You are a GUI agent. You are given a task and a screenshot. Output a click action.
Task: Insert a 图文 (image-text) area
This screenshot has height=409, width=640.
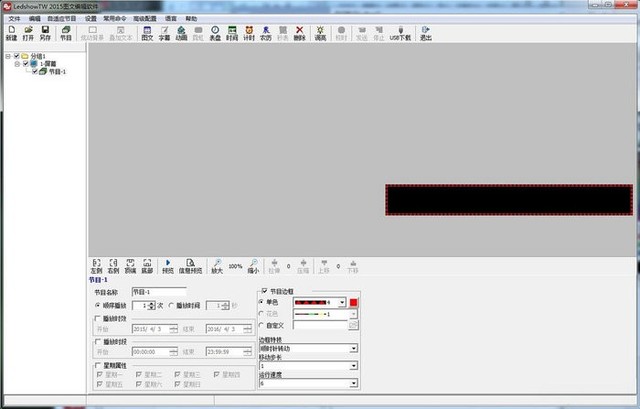pos(147,33)
